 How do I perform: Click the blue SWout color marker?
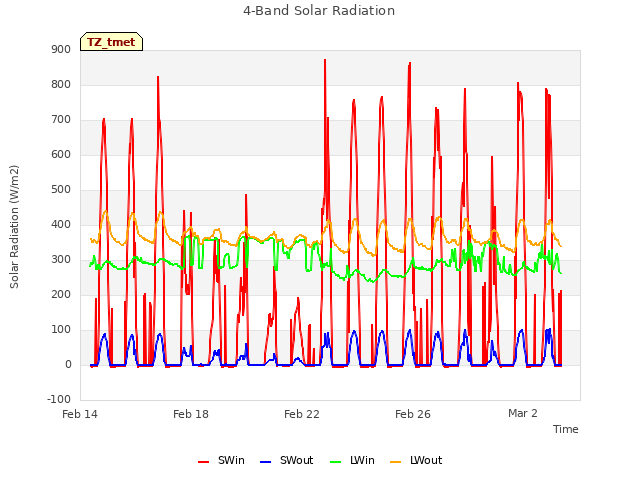pyautogui.click(x=265, y=462)
